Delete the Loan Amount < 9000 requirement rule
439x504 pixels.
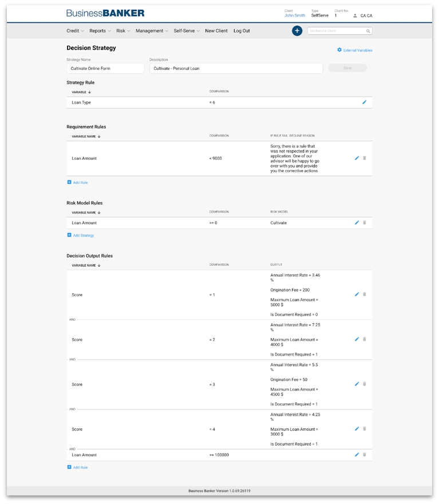coord(365,158)
